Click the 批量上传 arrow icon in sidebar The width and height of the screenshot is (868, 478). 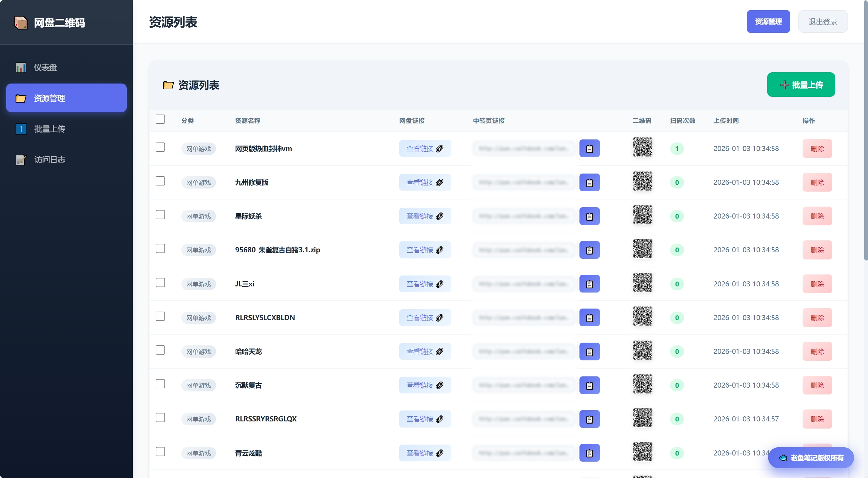[x=21, y=129]
